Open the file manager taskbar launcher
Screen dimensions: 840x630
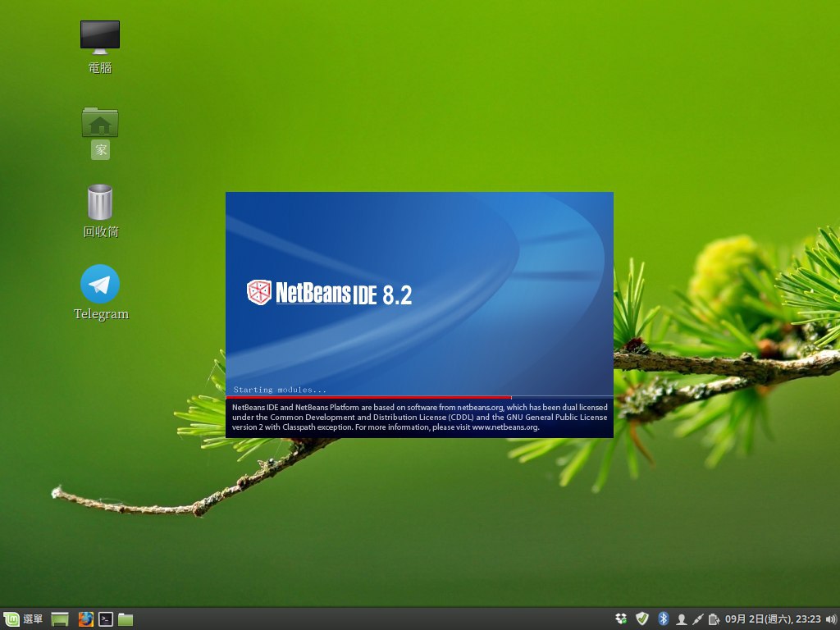click(126, 619)
